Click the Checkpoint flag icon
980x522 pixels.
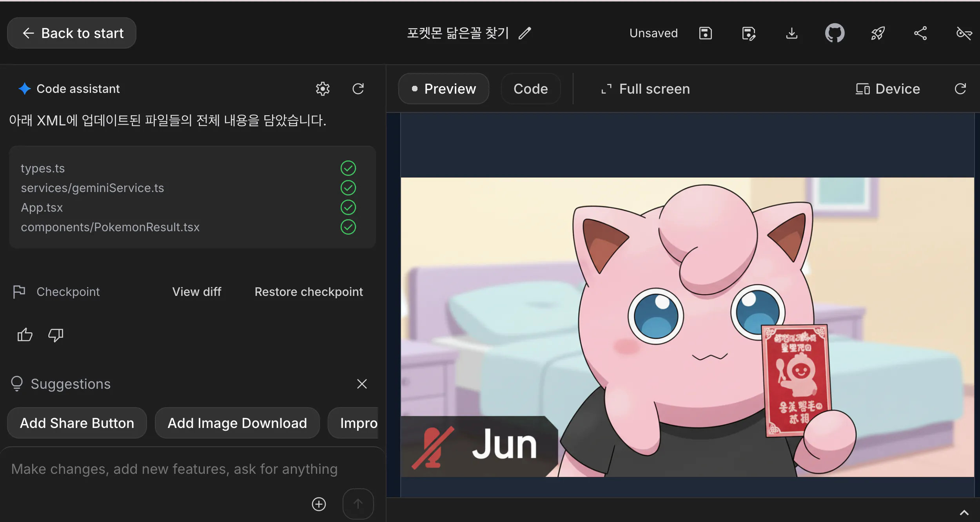click(19, 292)
